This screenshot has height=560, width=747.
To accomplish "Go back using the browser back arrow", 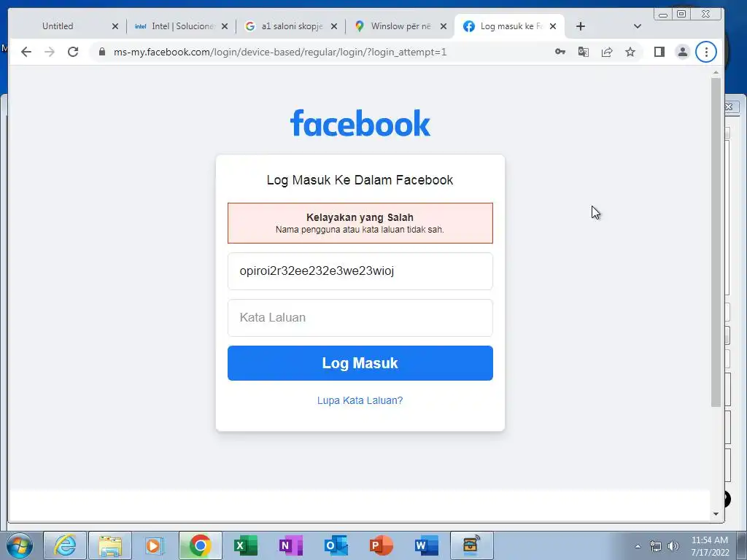I will coord(26,52).
